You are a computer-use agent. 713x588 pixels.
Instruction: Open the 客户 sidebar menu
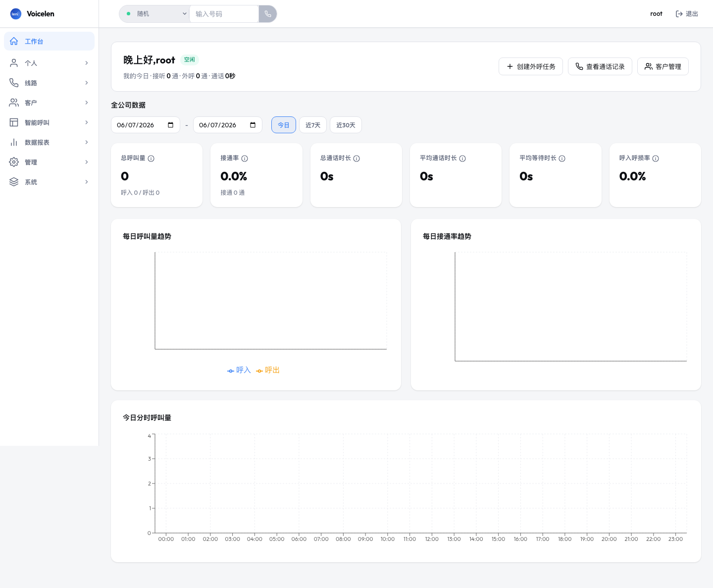click(49, 103)
